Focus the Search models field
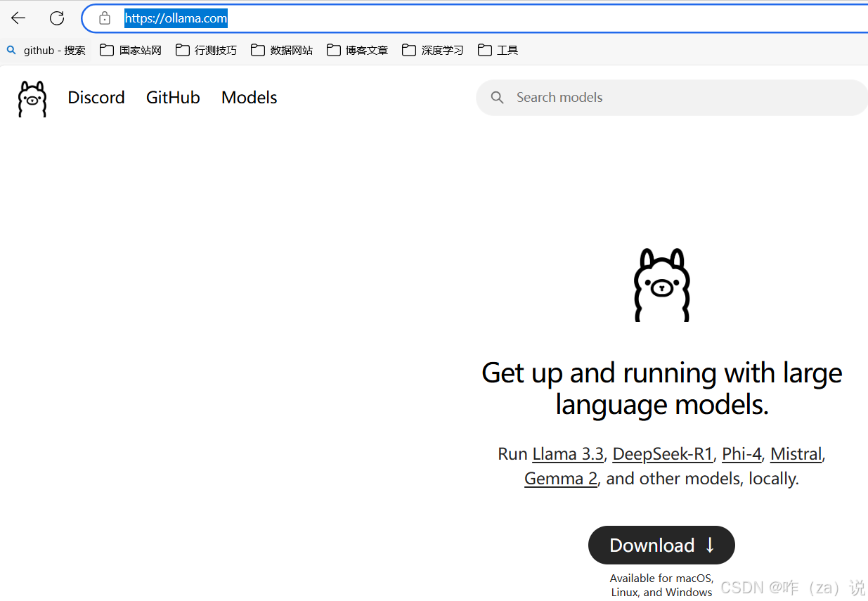The height and width of the screenshot is (601, 868). tap(672, 98)
